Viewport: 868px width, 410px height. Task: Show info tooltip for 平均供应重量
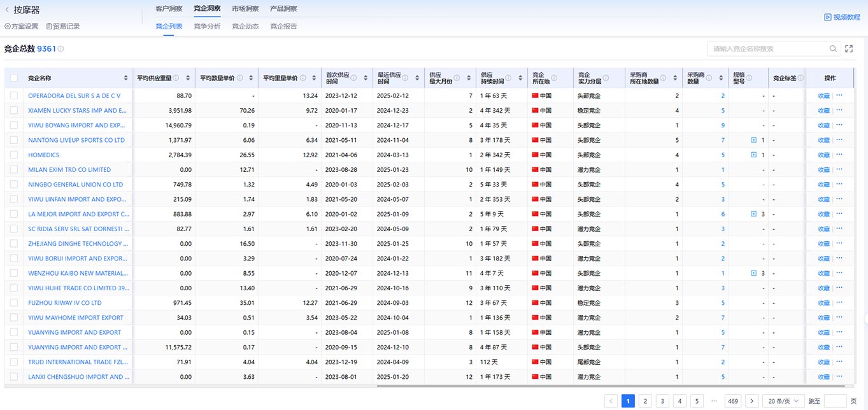(176, 78)
